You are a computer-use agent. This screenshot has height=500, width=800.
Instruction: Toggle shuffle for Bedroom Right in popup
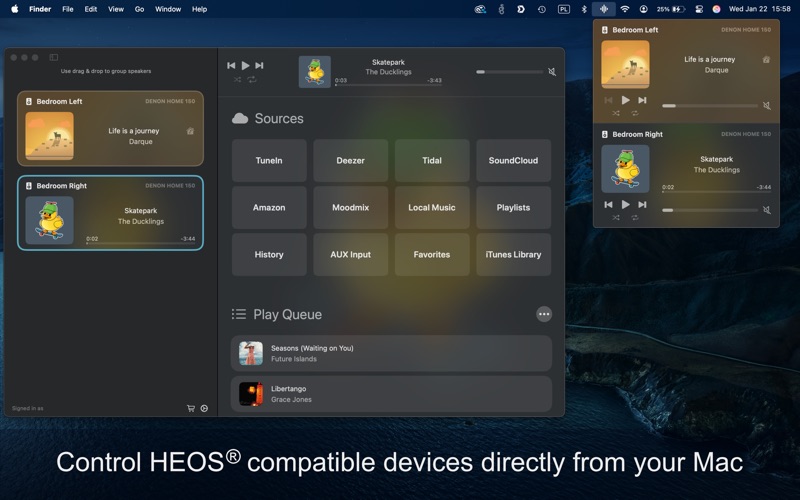616,217
